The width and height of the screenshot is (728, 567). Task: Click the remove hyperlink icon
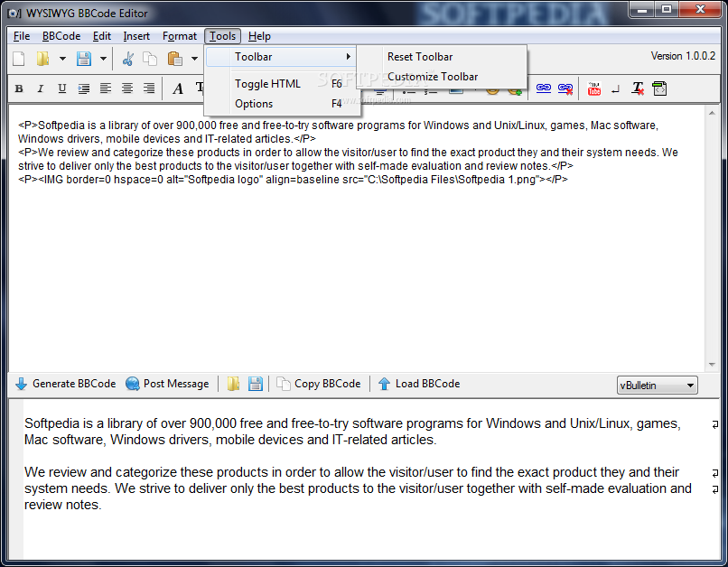565,88
